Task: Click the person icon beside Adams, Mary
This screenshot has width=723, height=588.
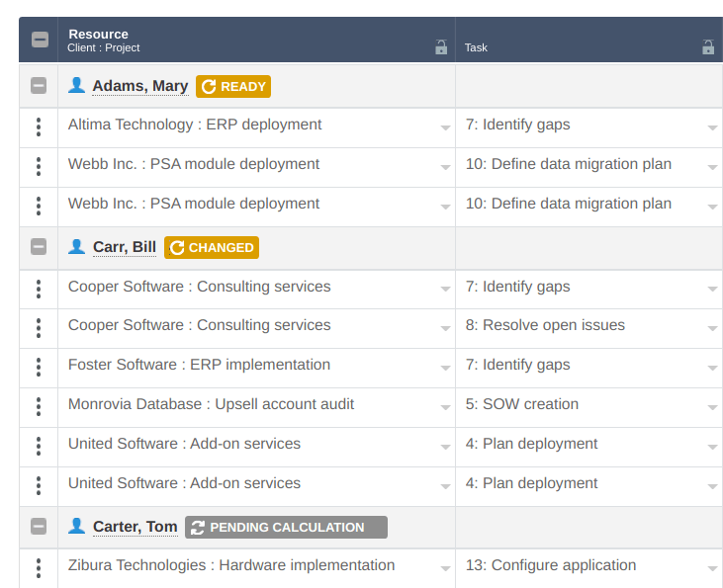Action: pos(76,85)
